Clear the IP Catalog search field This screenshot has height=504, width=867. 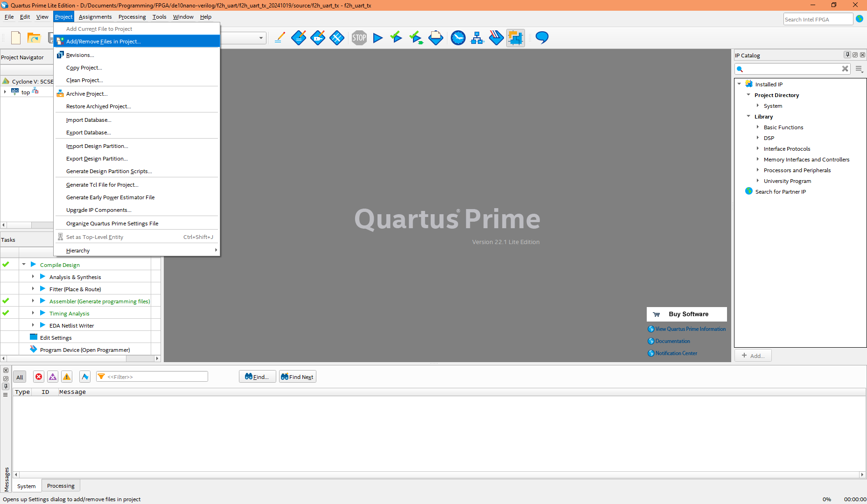click(845, 69)
